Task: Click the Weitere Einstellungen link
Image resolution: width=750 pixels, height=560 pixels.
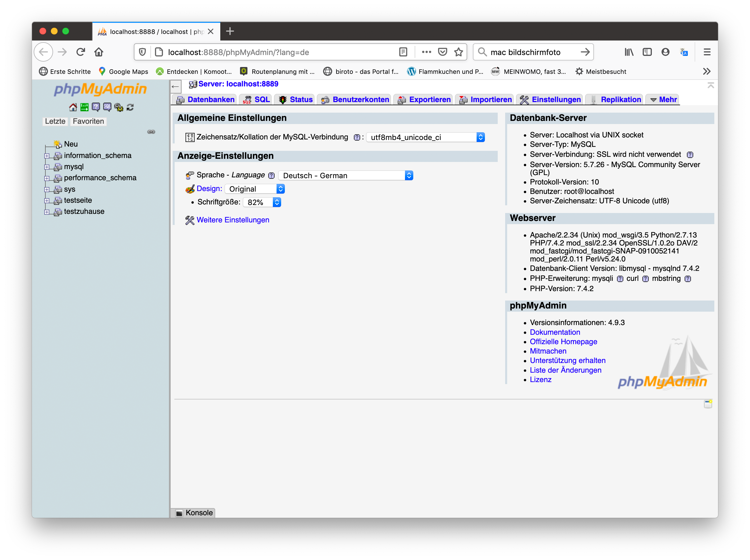Action: point(233,220)
